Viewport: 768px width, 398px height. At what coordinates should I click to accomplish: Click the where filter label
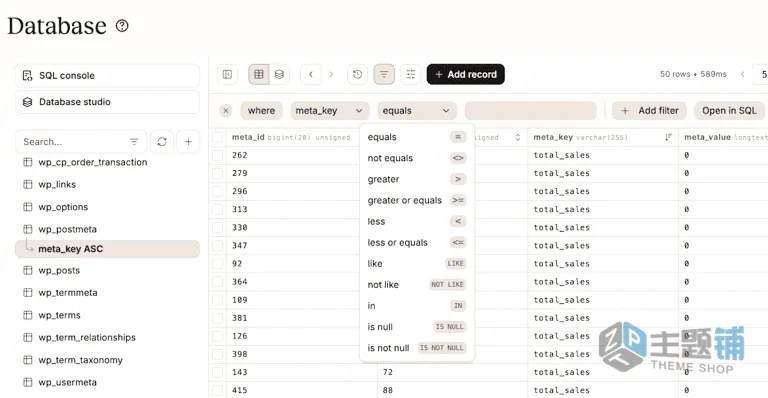[x=262, y=111]
